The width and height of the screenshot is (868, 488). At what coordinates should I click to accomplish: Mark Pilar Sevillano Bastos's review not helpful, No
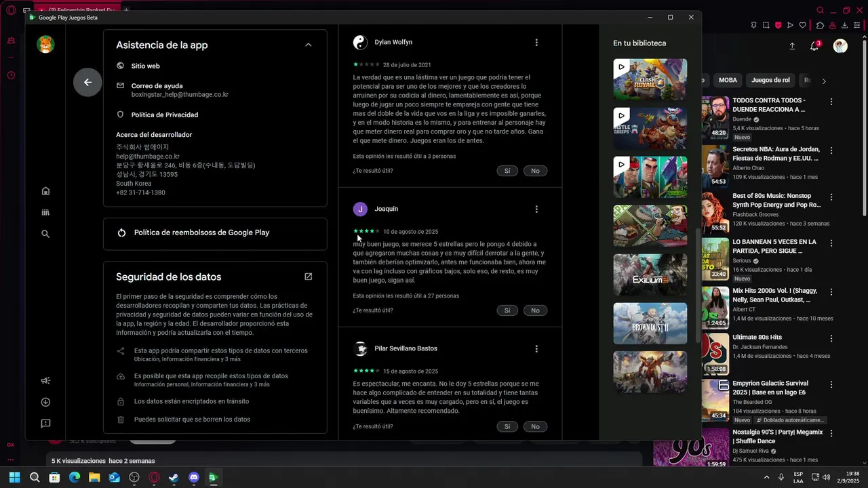(x=535, y=426)
